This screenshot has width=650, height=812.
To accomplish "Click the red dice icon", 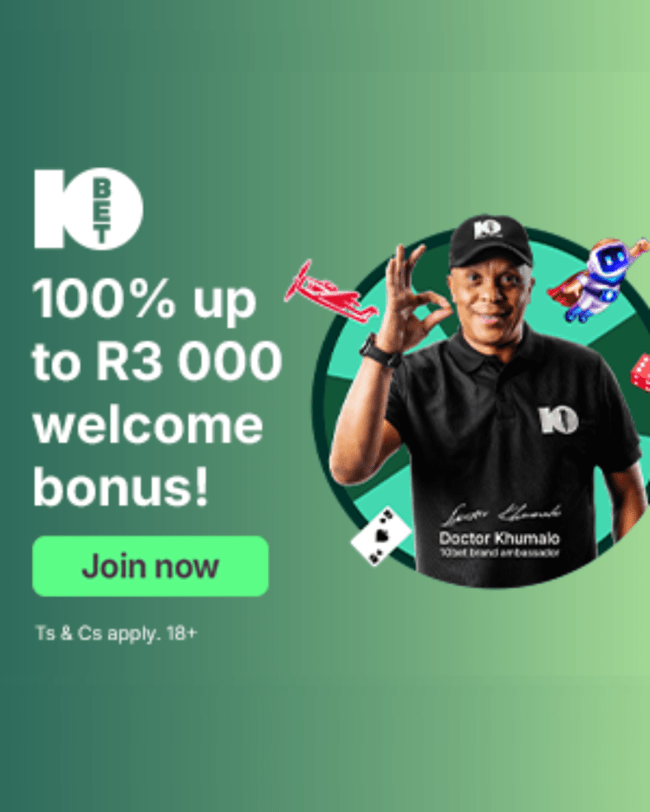I will coord(640,372).
